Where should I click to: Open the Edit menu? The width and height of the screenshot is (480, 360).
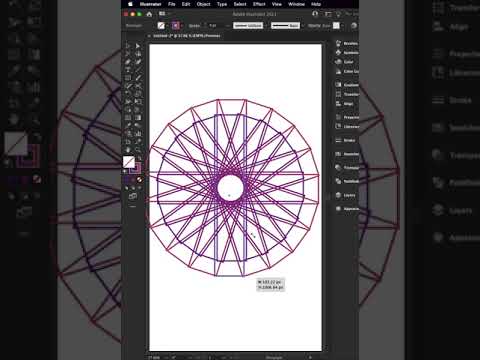click(186, 4)
